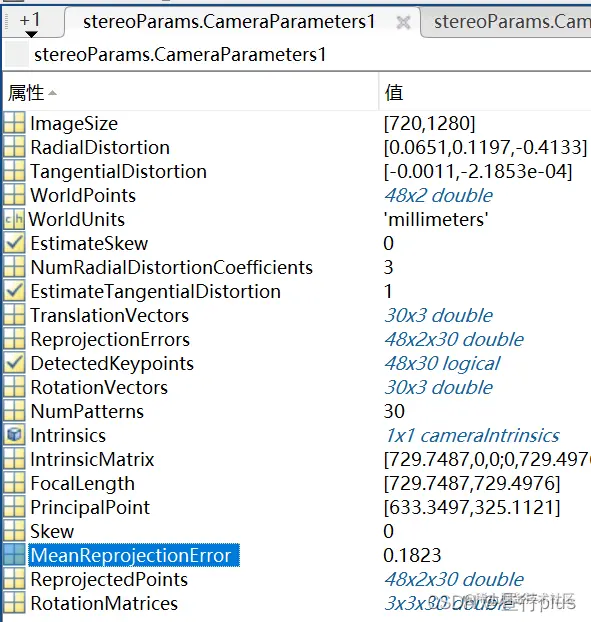The image size is (591, 622).
Task: Click the RadialDistortion value [0.0651,0.1197,-0.4133]
Action: [485, 148]
